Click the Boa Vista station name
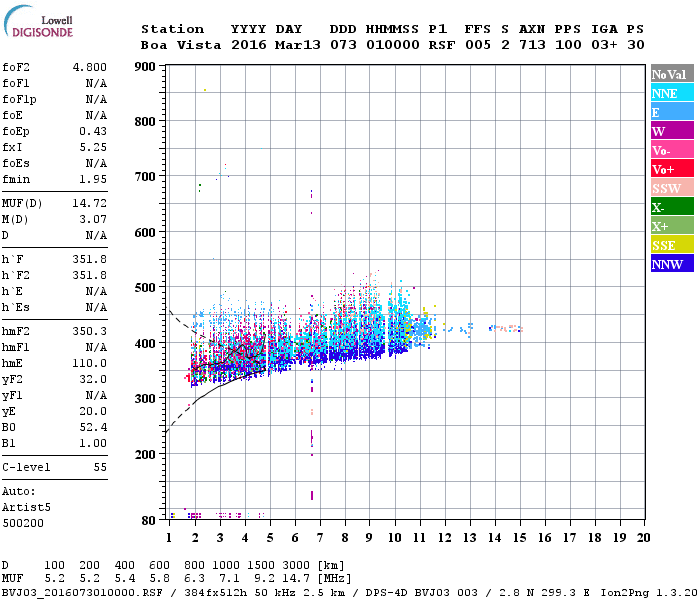This screenshot has width=700, height=600. coord(181,45)
